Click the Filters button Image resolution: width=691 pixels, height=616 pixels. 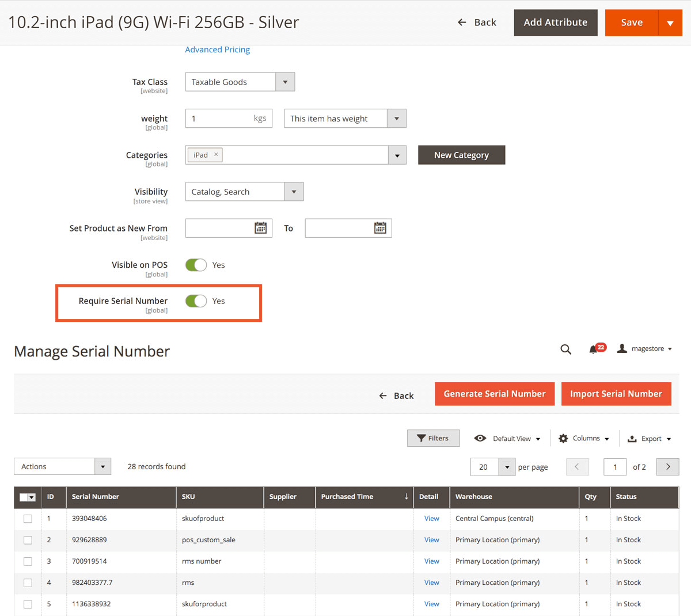(433, 438)
